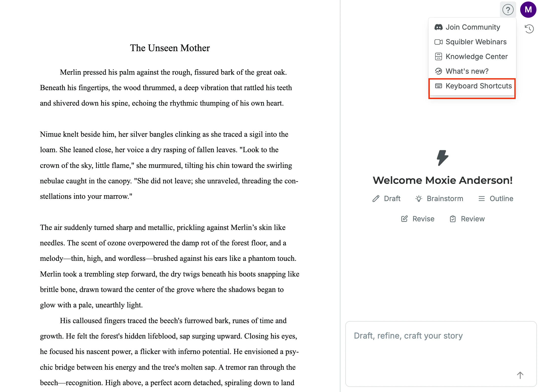The width and height of the screenshot is (541, 392).
Task: Focus the 'Draft, refine, craft your story' input
Action: point(441,354)
